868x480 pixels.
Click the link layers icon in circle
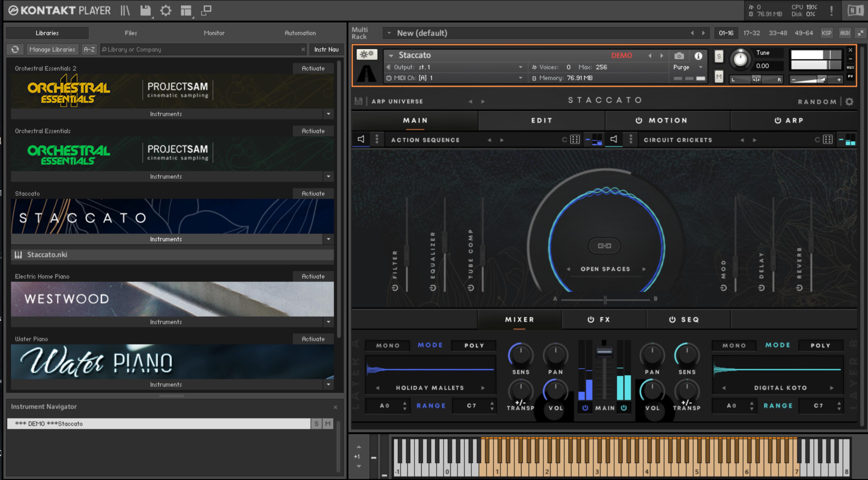[605, 246]
